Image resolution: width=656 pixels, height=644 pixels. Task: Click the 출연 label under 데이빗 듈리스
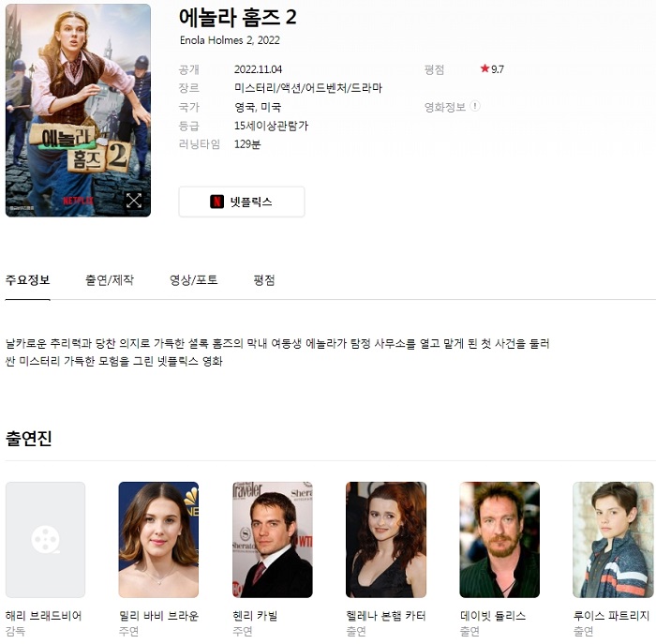pyautogui.click(x=470, y=632)
